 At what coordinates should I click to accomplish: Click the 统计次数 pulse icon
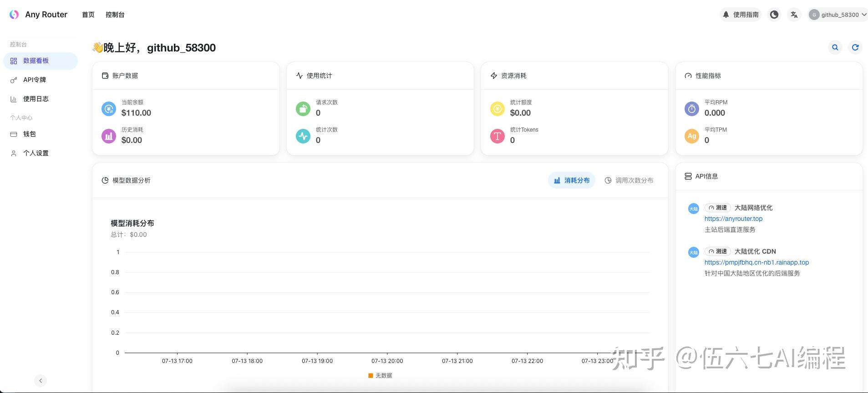pos(303,136)
